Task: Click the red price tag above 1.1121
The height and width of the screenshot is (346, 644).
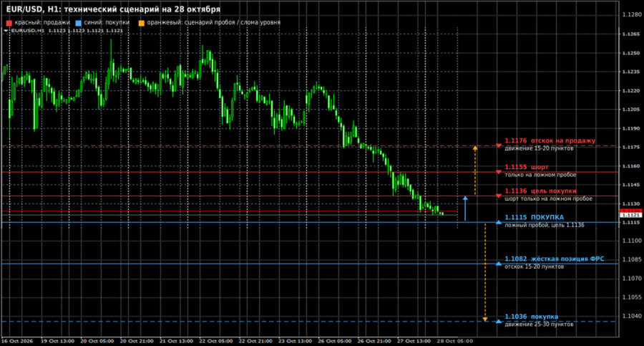Action: point(630,211)
